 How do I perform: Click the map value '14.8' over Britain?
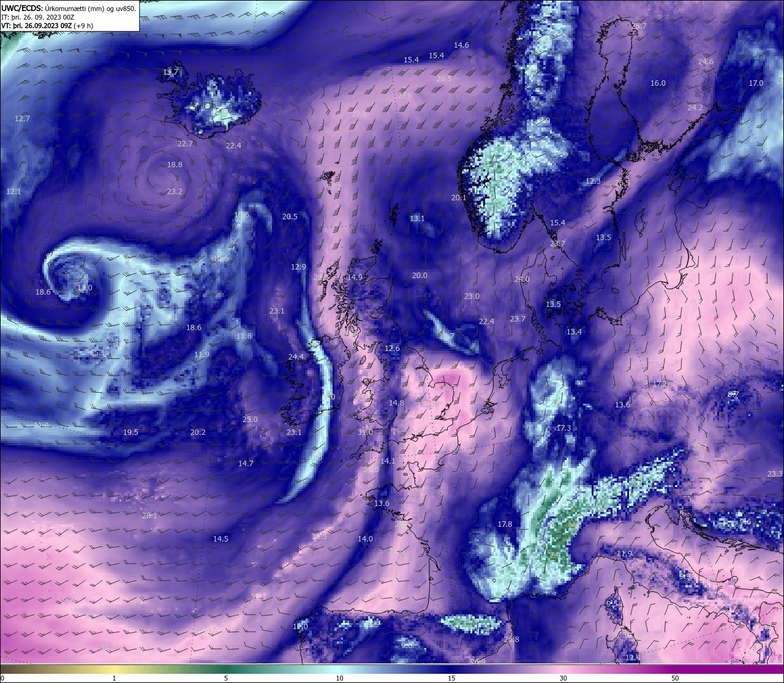[396, 403]
